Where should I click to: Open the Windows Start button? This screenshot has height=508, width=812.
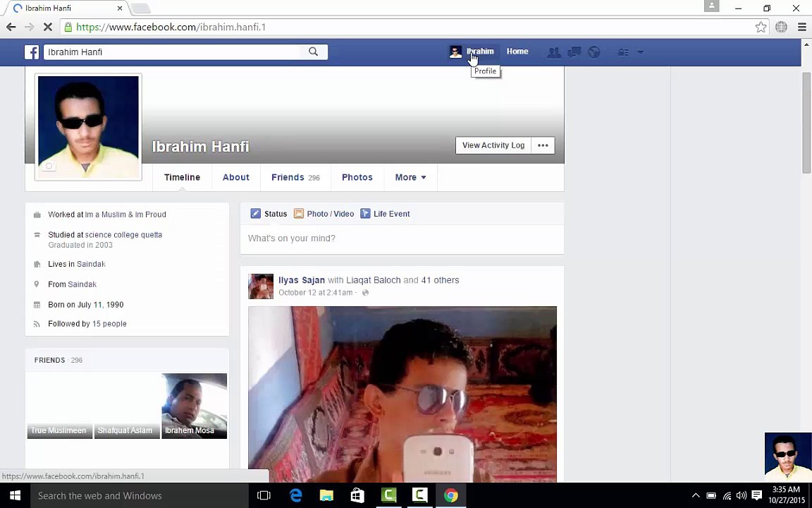[15, 495]
